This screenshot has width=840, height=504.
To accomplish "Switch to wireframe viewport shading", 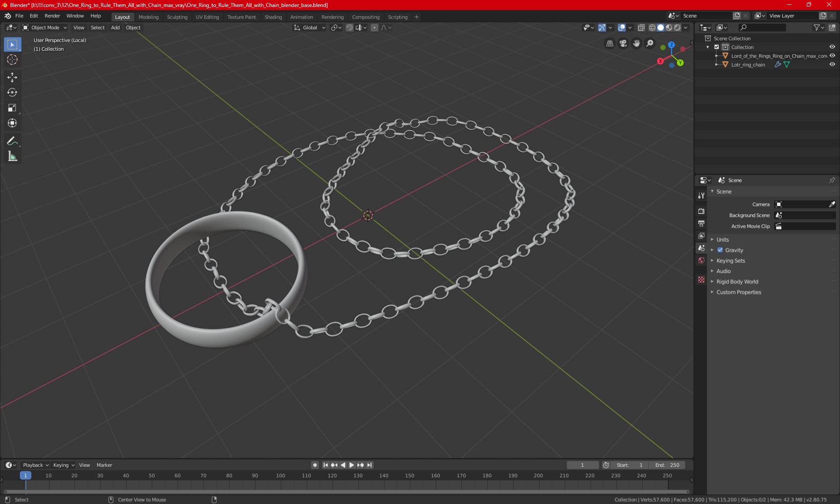I will click(x=652, y=28).
